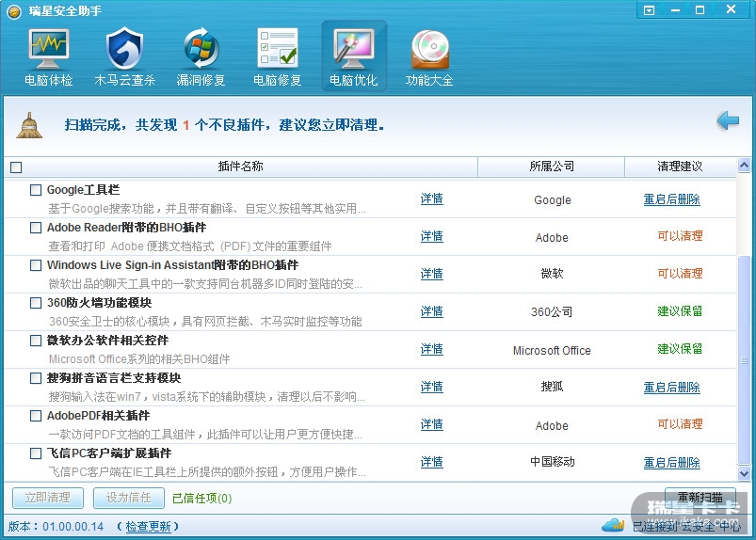756x540 pixels.
Task: Click 建议保留 text in 微软办公软件 row
Action: click(x=680, y=349)
